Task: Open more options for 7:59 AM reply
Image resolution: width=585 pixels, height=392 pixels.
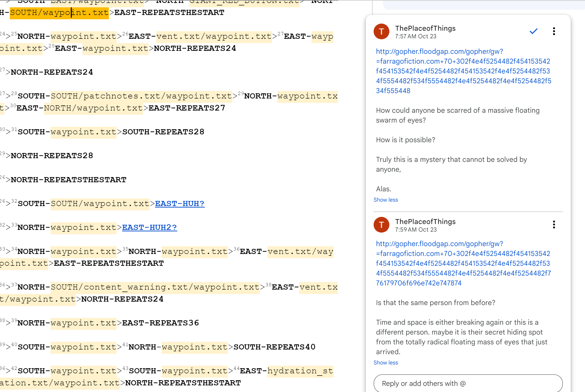Action: [554, 224]
